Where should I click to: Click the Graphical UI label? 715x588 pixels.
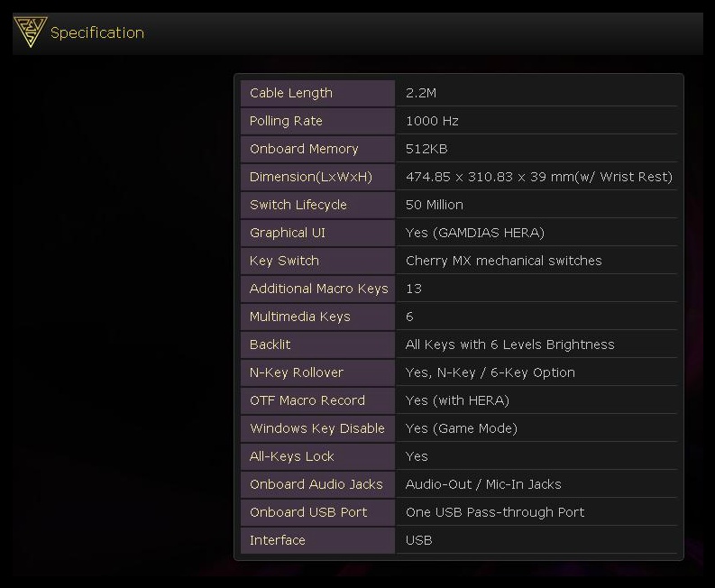pyautogui.click(x=288, y=233)
